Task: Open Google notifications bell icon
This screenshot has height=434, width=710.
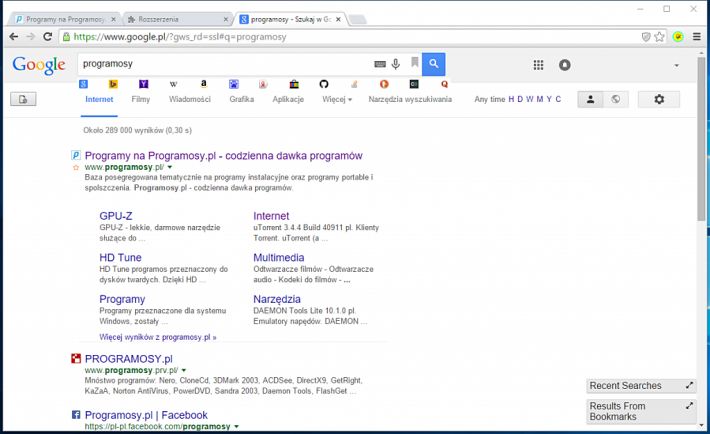Action: click(565, 65)
